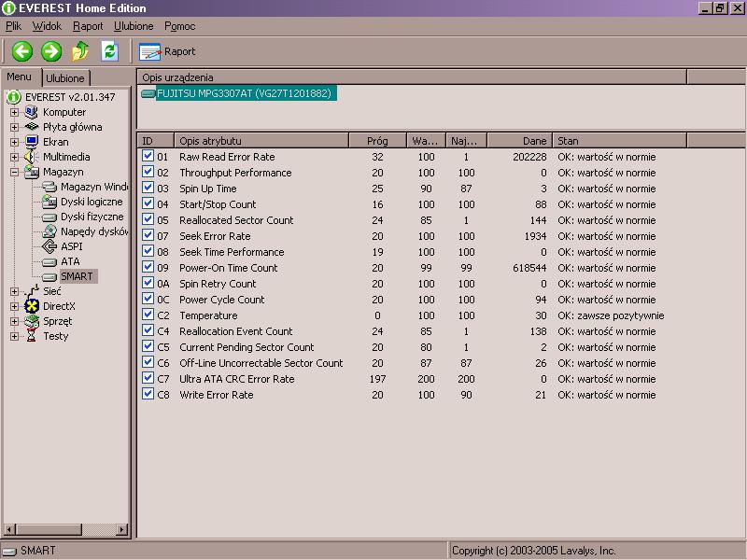Toggle the Reallocated Sector Count checkbox
Image resolution: width=747 pixels, height=560 pixels.
[x=148, y=219]
